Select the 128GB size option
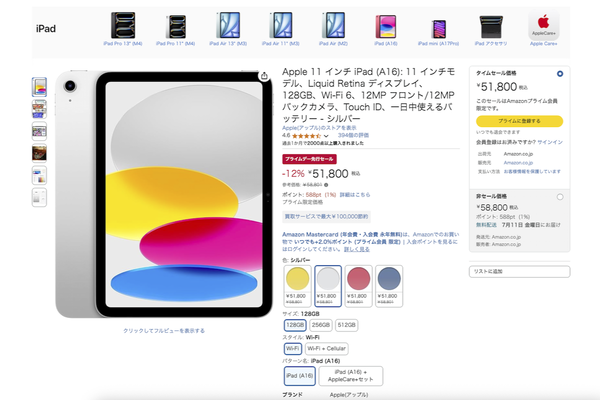 click(295, 325)
